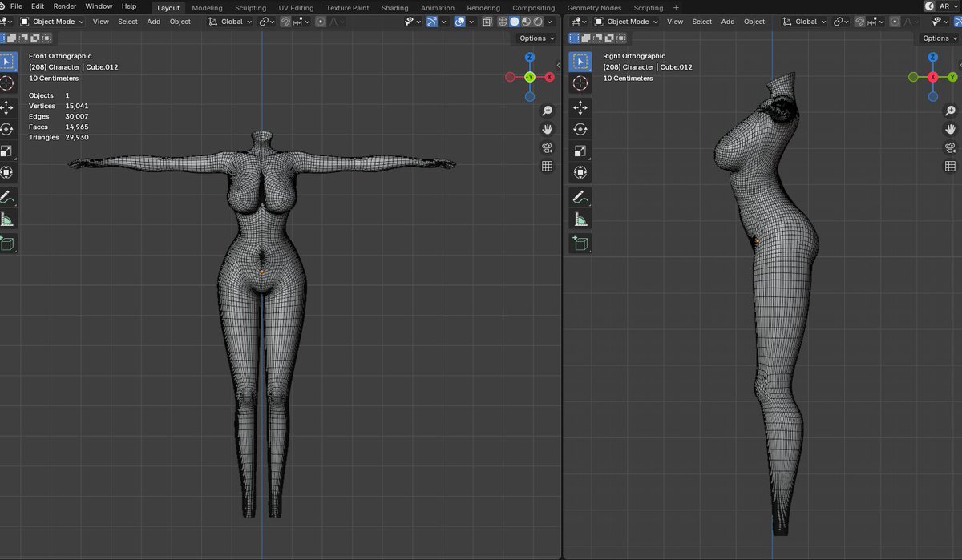
Task: Open the Render menu
Action: tap(65, 6)
